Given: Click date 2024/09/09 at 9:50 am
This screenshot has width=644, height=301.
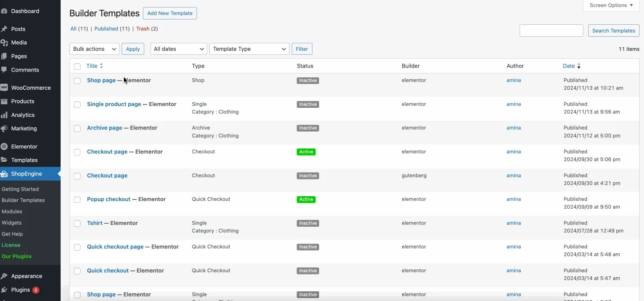Looking at the screenshot, I should 592,207.
